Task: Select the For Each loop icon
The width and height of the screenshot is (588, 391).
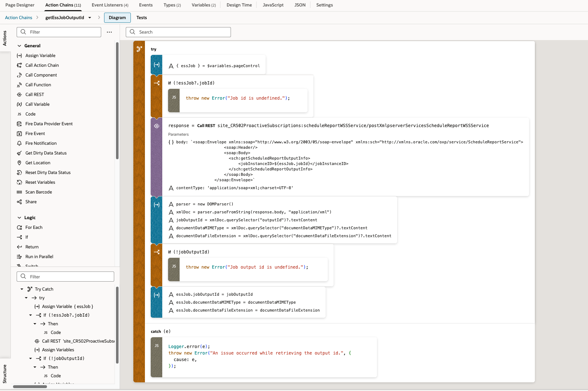Action: (x=20, y=227)
